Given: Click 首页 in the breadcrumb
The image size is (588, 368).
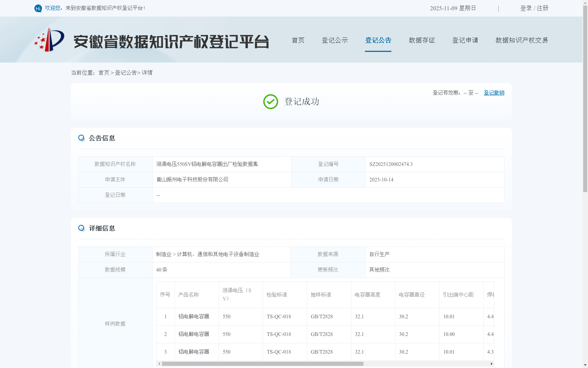Looking at the screenshot, I should [104, 73].
